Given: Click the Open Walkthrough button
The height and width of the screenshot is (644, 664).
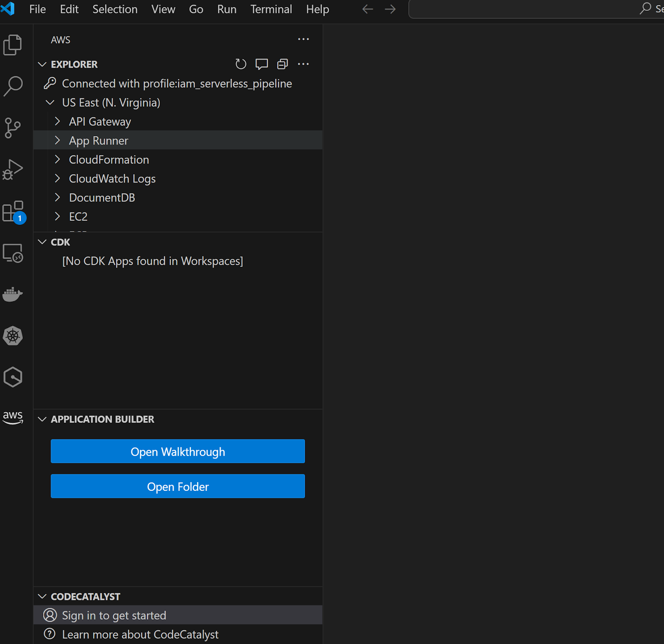Looking at the screenshot, I should click(178, 451).
